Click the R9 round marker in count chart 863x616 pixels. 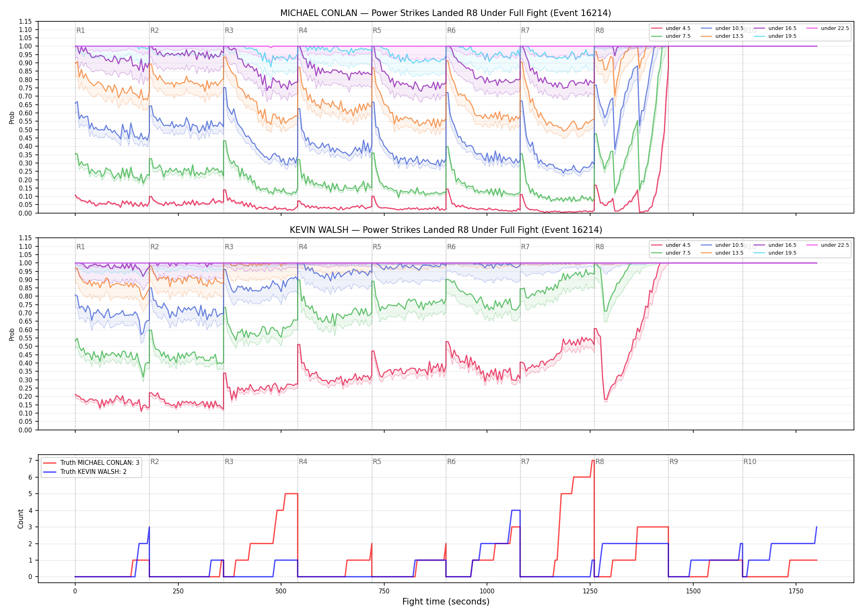pyautogui.click(x=674, y=462)
